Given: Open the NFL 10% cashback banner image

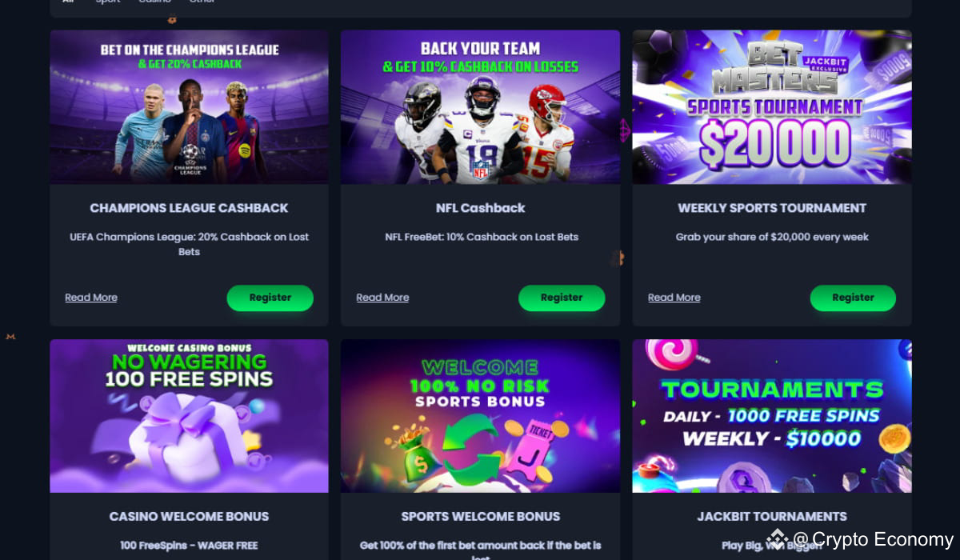Looking at the screenshot, I should 480,107.
